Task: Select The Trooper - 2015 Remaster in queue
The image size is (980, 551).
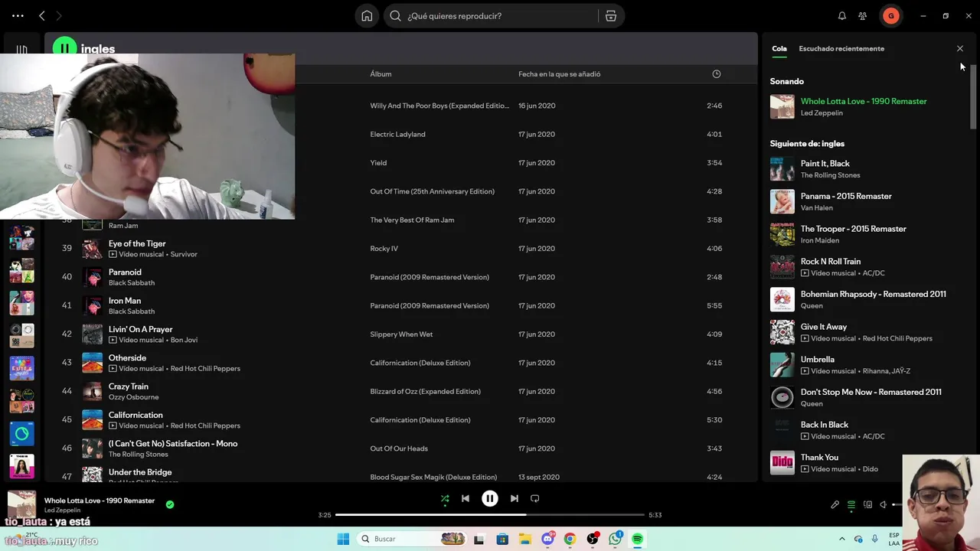Action: (x=853, y=229)
